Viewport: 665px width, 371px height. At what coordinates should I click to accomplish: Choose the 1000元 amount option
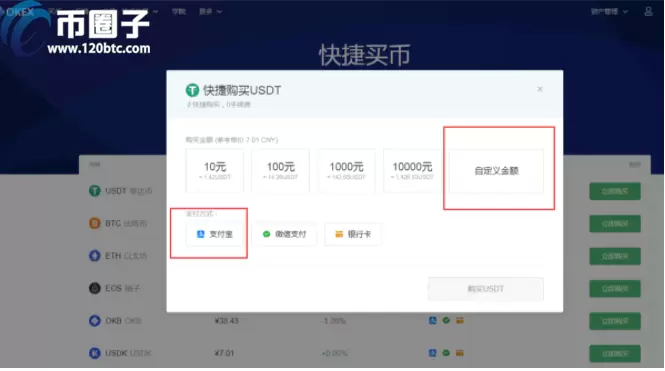click(x=346, y=170)
